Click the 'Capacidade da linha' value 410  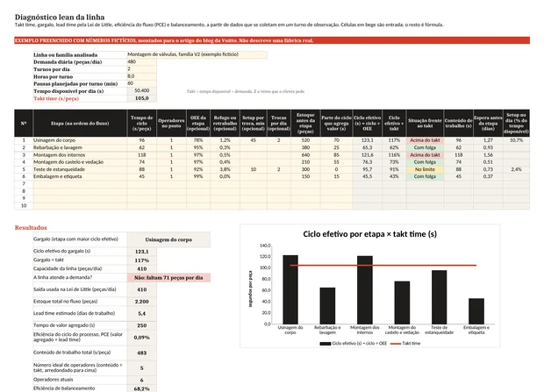(142, 269)
